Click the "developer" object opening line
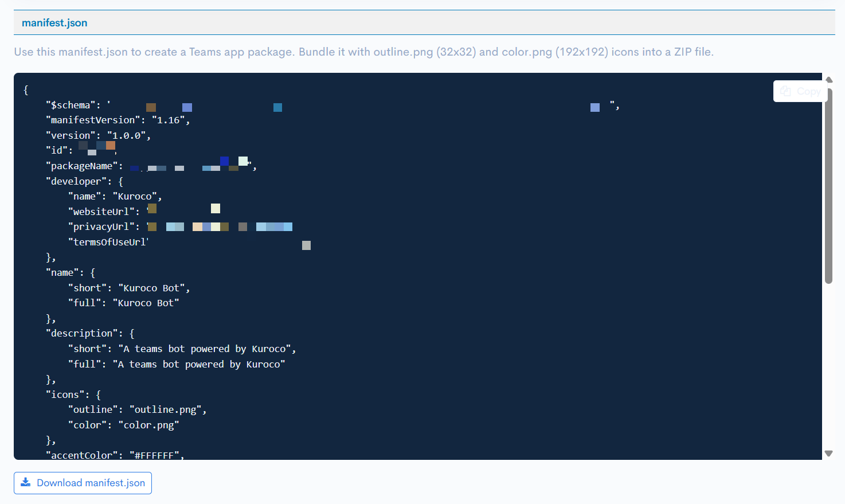Image resolution: width=845 pixels, height=504 pixels. [85, 181]
